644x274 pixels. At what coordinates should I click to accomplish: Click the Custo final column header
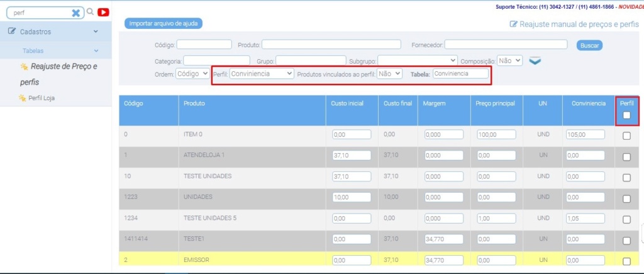pos(398,104)
